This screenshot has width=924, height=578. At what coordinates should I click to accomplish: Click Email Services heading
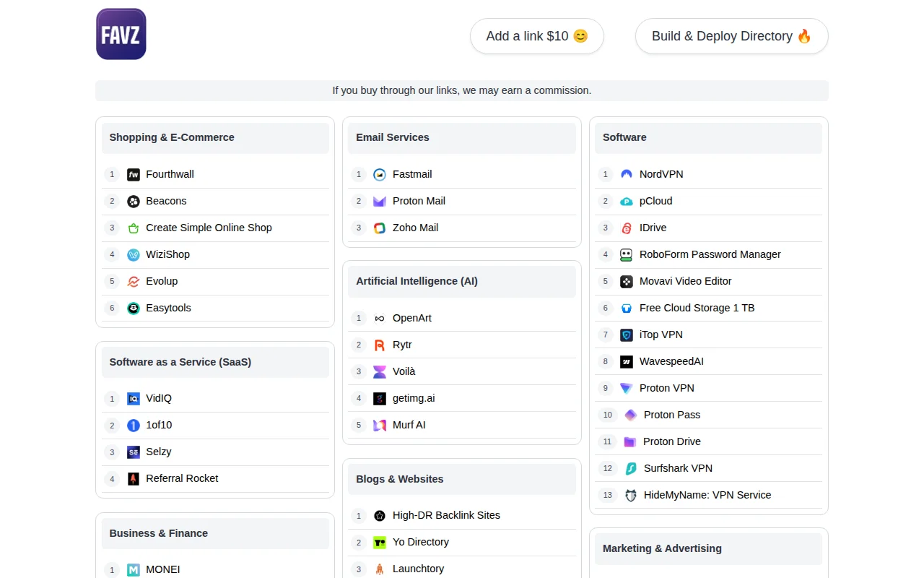pos(393,137)
